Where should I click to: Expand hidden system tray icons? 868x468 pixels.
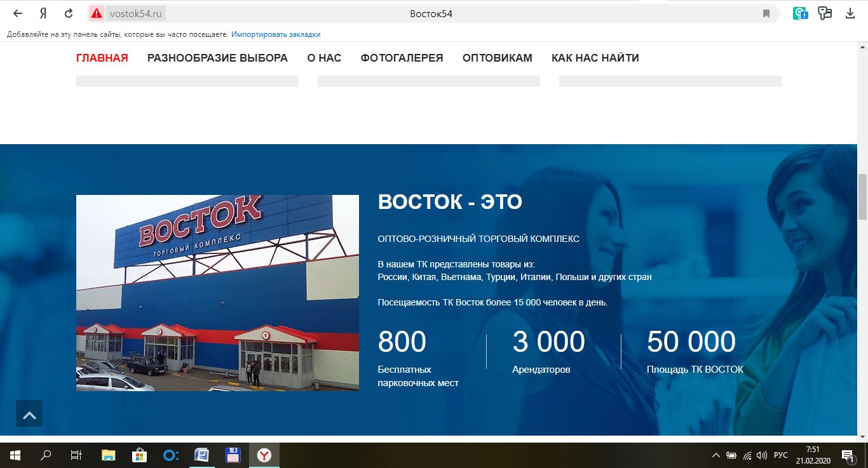click(x=716, y=455)
